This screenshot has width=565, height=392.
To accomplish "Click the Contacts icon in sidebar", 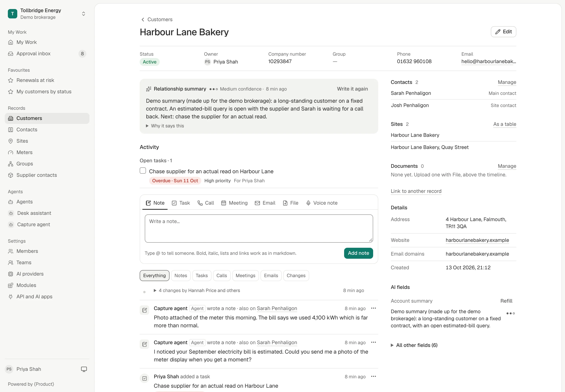I will 11,130.
